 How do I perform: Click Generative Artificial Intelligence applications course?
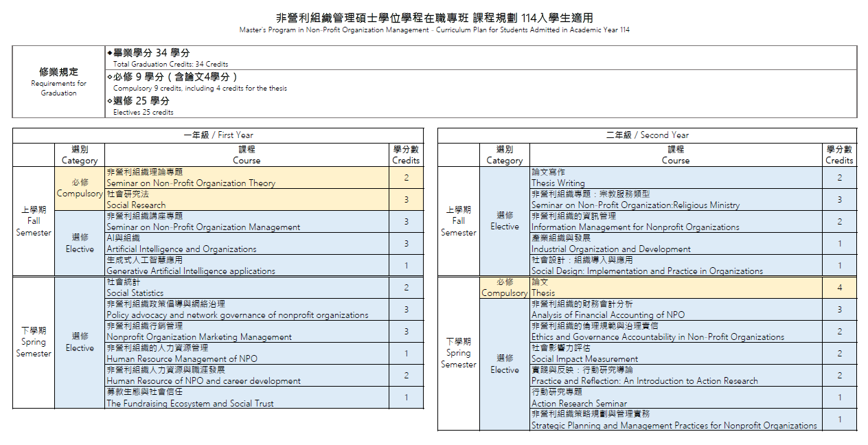point(247,266)
